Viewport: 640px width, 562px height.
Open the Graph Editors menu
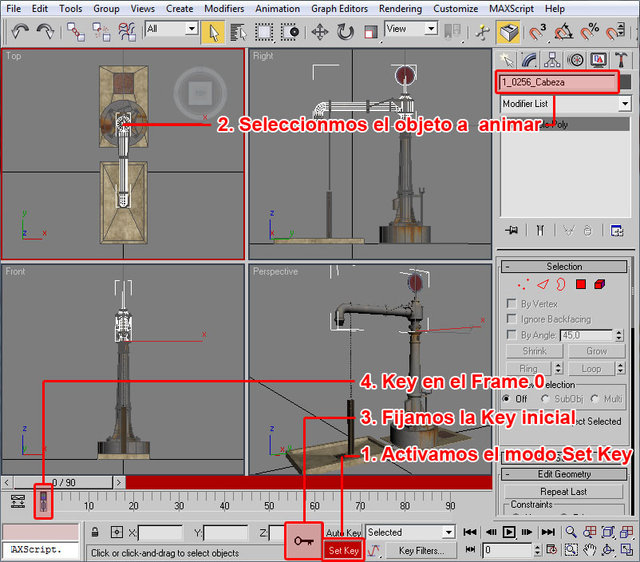click(337, 8)
